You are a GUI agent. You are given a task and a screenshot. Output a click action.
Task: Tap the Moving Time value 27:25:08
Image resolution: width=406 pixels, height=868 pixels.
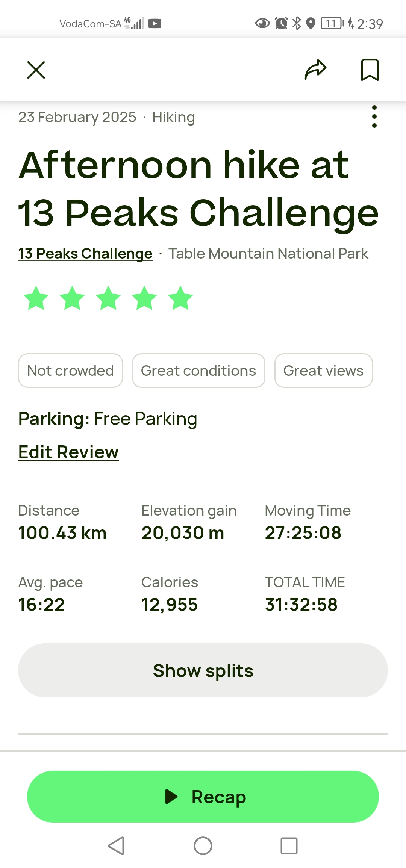pyautogui.click(x=303, y=533)
